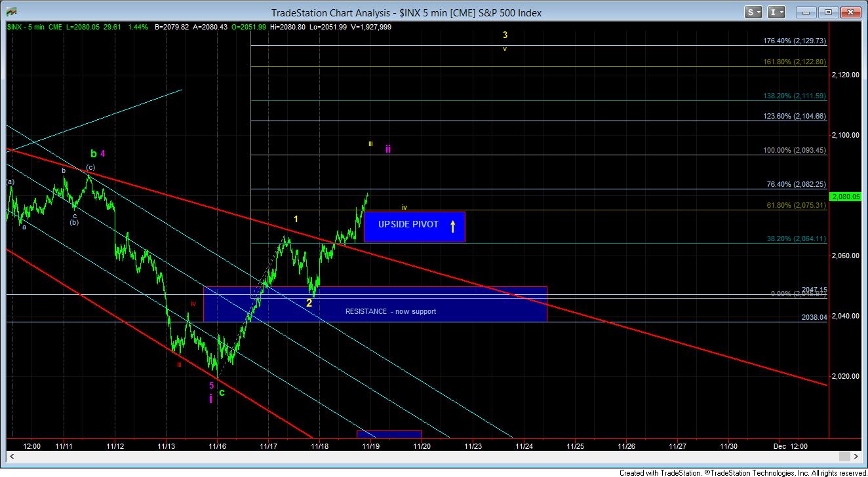868x477 pixels.
Task: Click the TradeStation window icon in title bar
Action: [x=11, y=12]
